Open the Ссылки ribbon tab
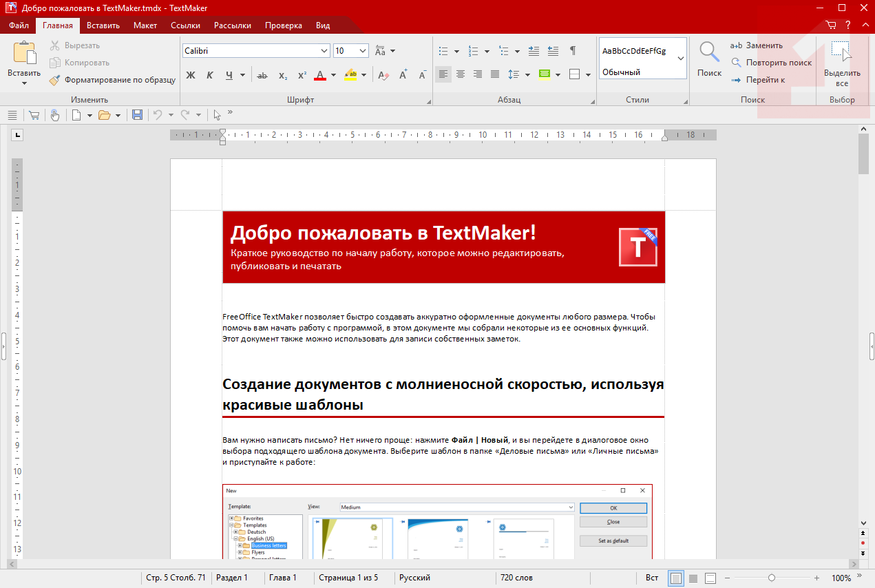This screenshot has height=588, width=875. pyautogui.click(x=185, y=25)
